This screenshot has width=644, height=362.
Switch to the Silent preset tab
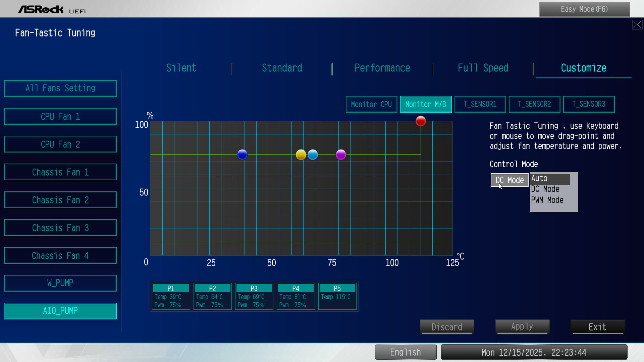click(181, 68)
